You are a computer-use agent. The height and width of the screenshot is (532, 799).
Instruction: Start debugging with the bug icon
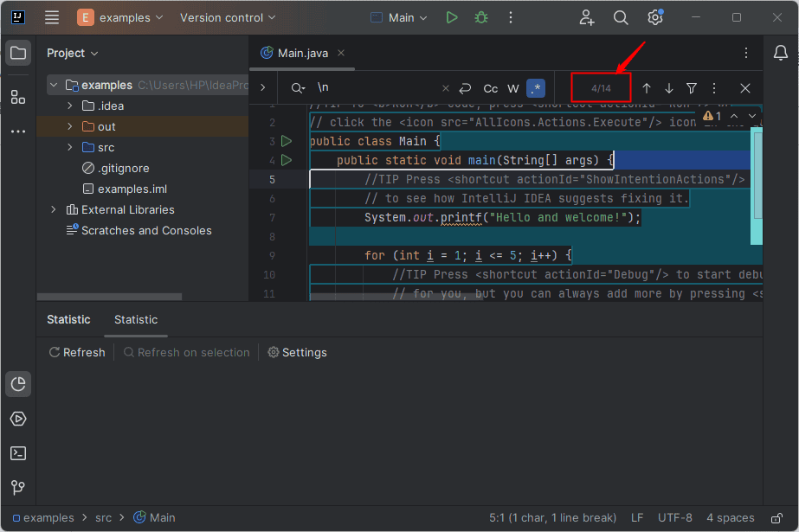481,17
